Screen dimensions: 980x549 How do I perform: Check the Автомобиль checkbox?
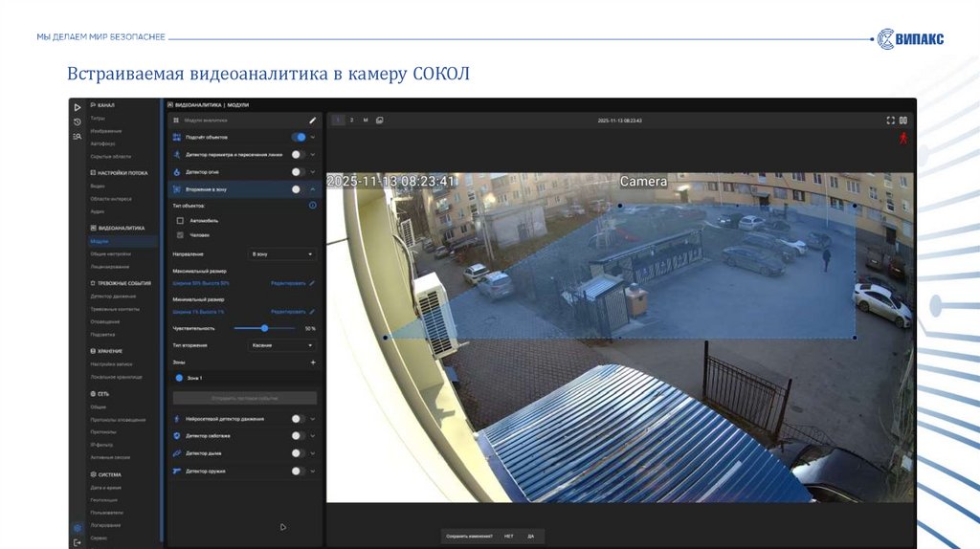point(180,221)
